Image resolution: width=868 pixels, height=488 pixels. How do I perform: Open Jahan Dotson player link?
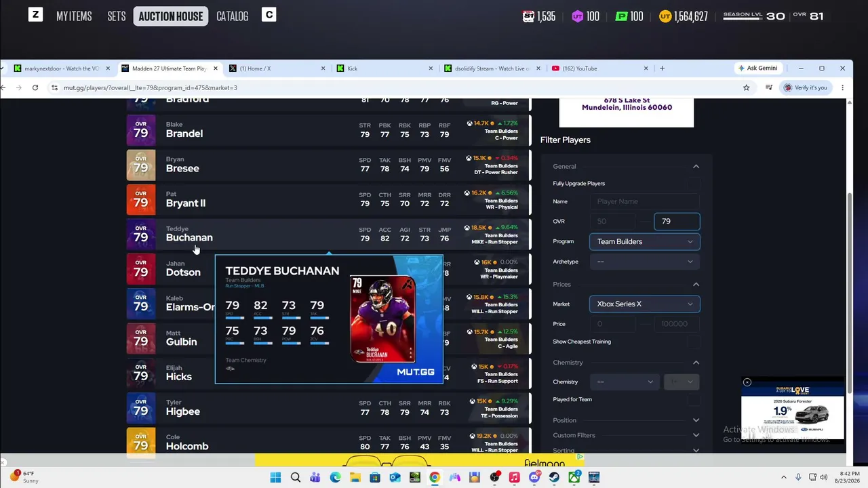(183, 272)
